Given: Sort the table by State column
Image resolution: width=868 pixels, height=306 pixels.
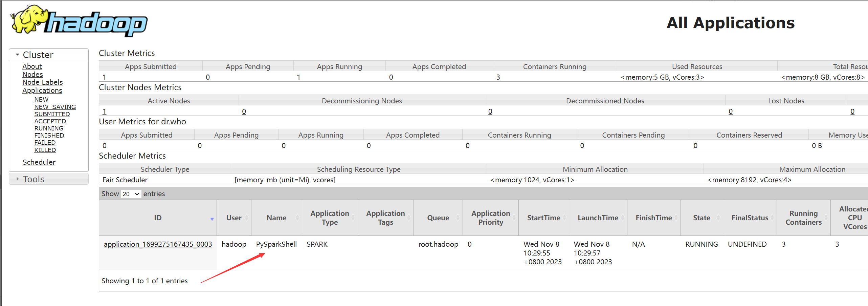Looking at the screenshot, I should point(702,218).
